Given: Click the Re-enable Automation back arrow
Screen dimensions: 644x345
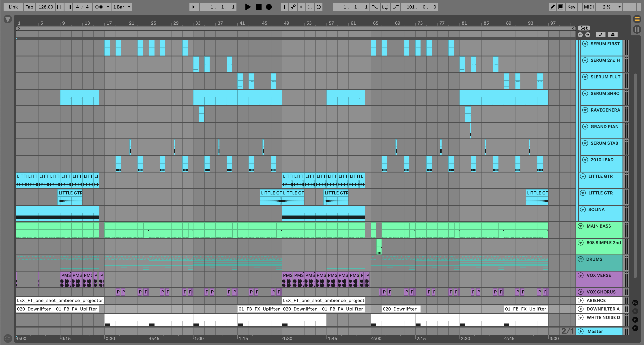Looking at the screenshot, I should (x=301, y=7).
